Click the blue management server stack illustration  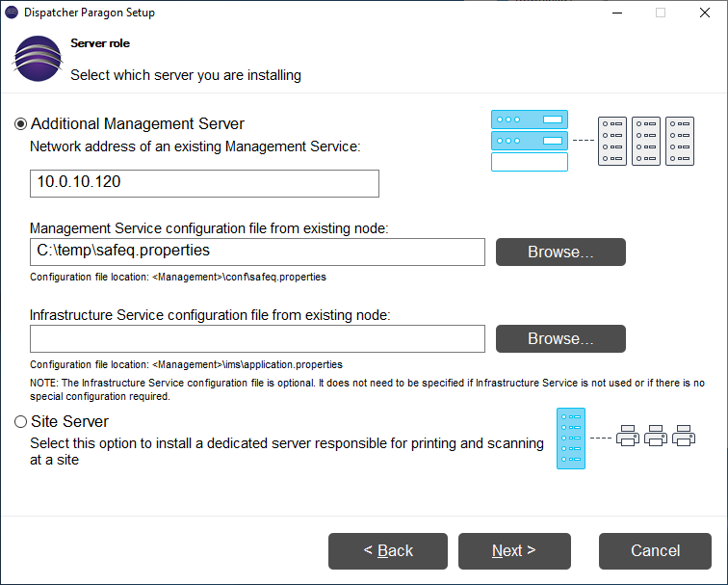[529, 141]
